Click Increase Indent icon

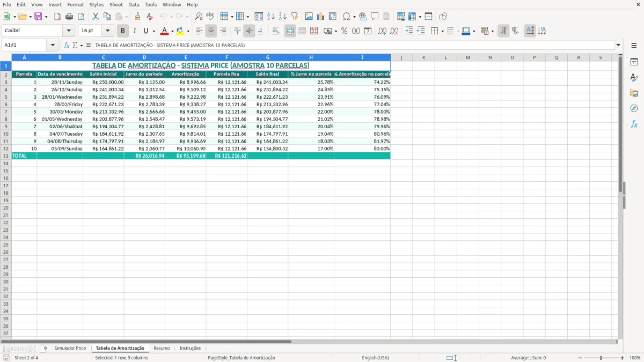(x=409, y=31)
